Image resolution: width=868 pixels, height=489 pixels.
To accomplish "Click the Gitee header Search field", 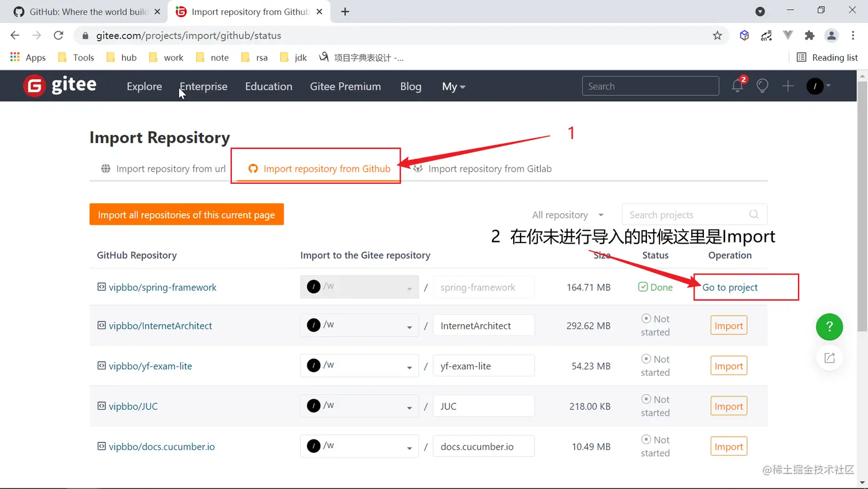I will 650,86.
